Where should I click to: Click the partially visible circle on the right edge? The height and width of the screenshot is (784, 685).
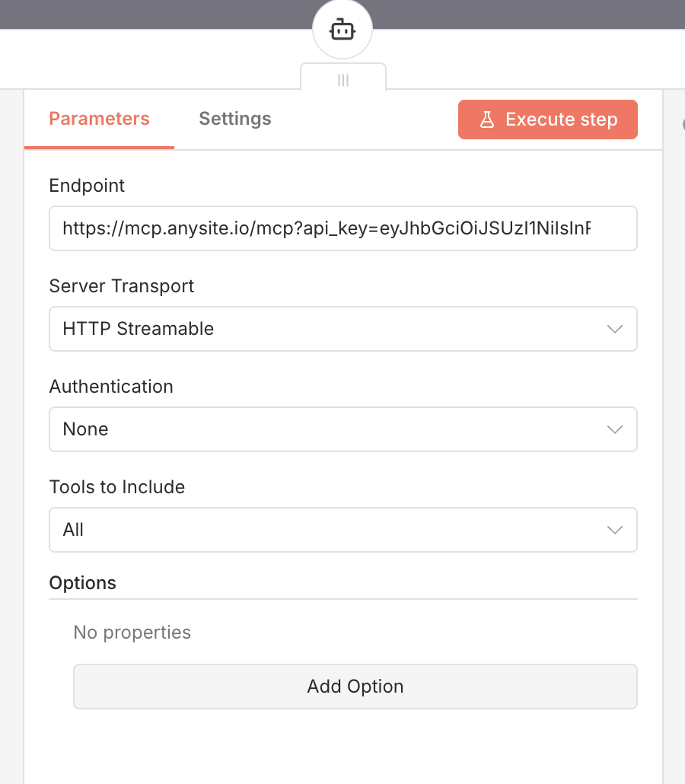[x=682, y=123]
